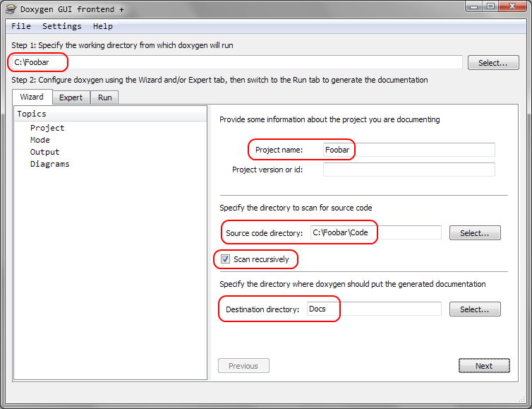The width and height of the screenshot is (532, 409).
Task: Select the Output topic
Action: 44,152
